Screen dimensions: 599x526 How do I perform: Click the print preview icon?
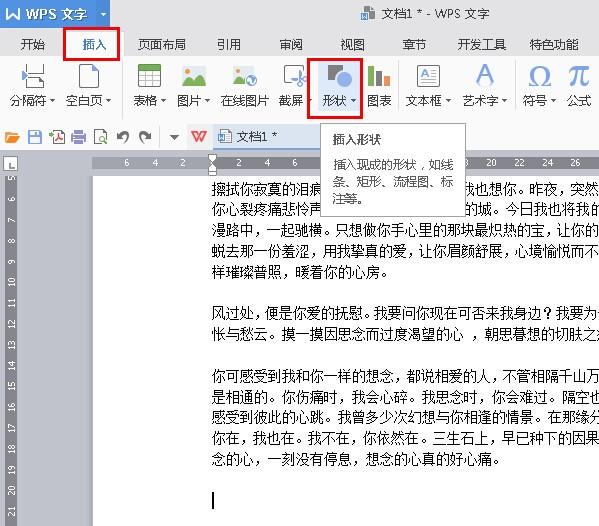click(x=100, y=137)
